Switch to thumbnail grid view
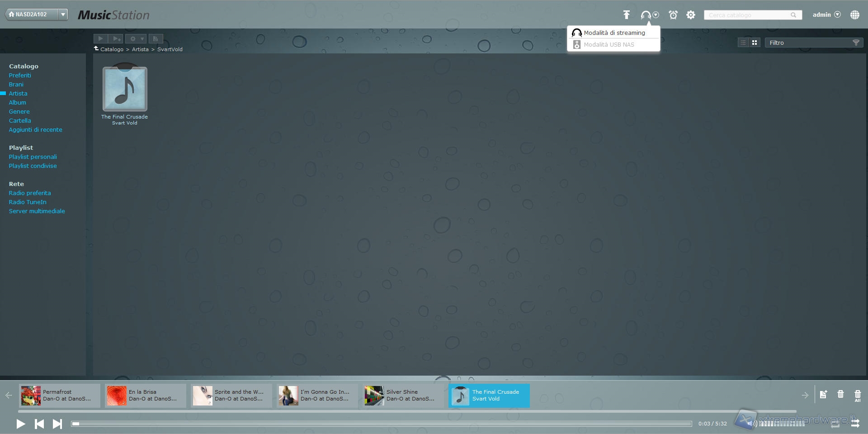The height and width of the screenshot is (434, 868). click(755, 43)
